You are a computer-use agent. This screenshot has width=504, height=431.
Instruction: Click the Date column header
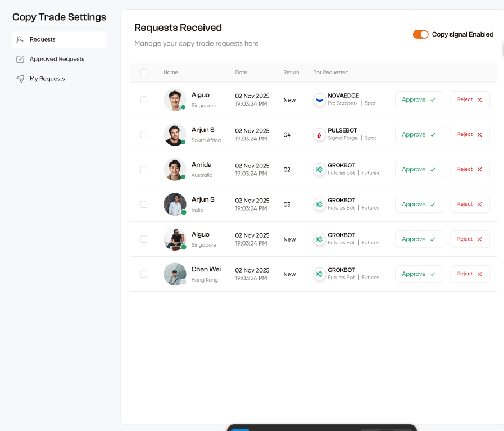[241, 72]
